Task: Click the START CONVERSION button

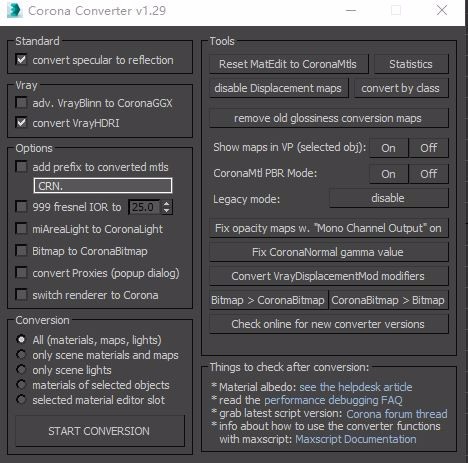Action: 100,431
